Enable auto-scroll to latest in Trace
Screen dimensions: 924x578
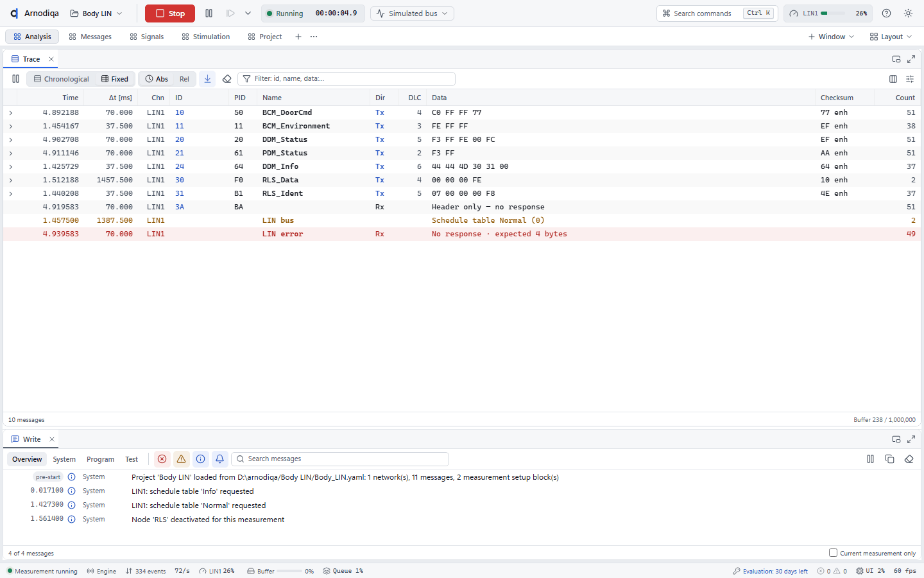click(207, 79)
